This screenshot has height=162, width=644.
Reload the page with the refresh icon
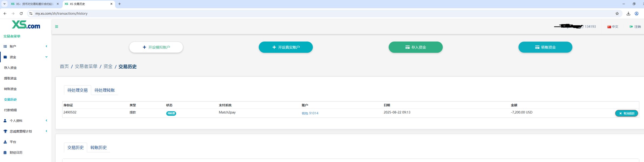click(x=21, y=13)
